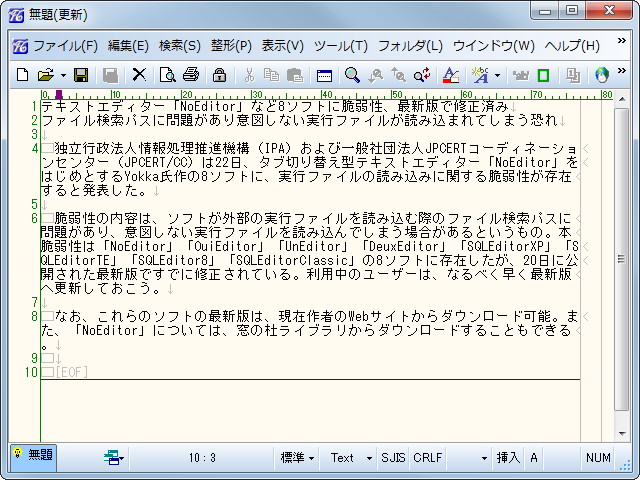Viewport: 640px width, 480px height.
Task: Close document with the X icon
Action: pyautogui.click(x=139, y=75)
